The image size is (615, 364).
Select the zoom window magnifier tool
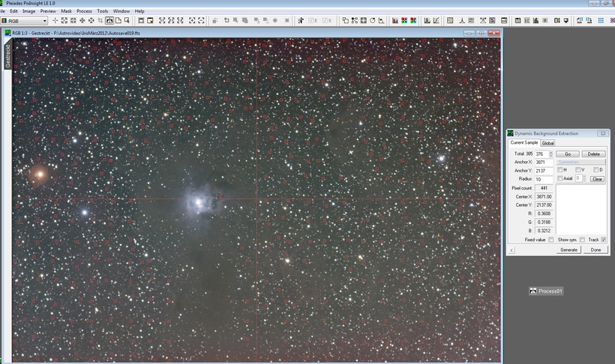pyautogui.click(x=127, y=20)
